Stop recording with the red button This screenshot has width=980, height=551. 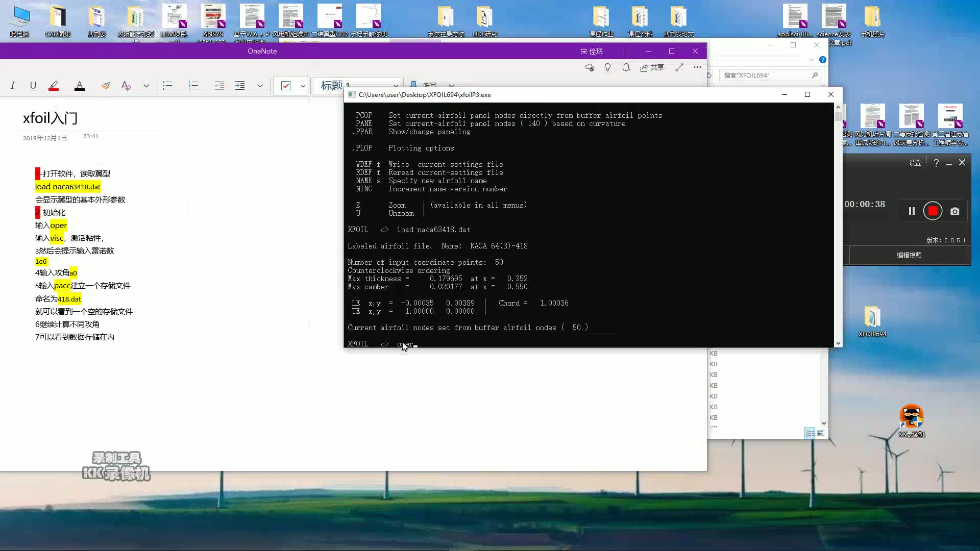pos(933,211)
